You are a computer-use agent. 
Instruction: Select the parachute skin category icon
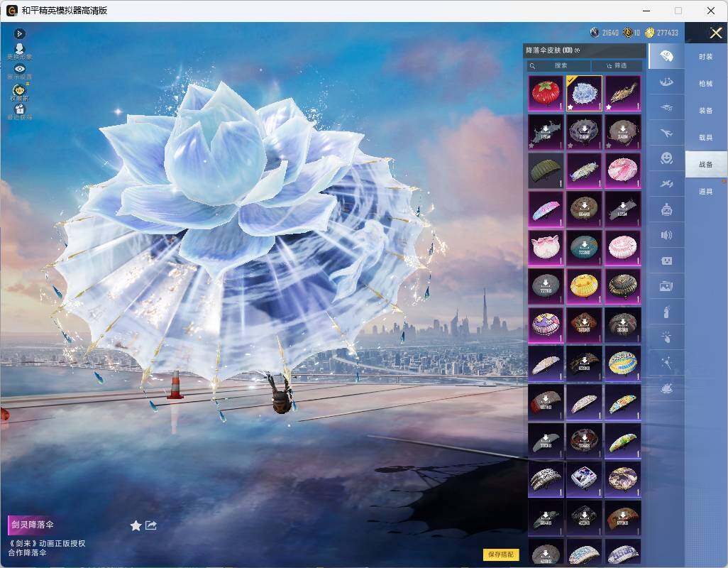pyautogui.click(x=666, y=56)
